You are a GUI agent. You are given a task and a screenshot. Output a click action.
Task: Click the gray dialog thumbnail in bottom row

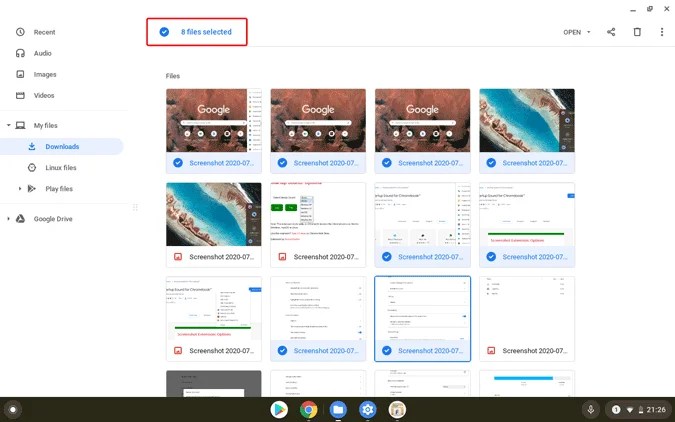click(x=214, y=383)
